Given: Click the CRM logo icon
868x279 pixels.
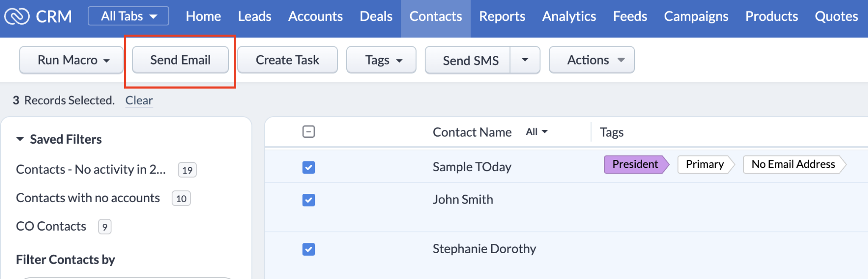Looking at the screenshot, I should [x=17, y=17].
